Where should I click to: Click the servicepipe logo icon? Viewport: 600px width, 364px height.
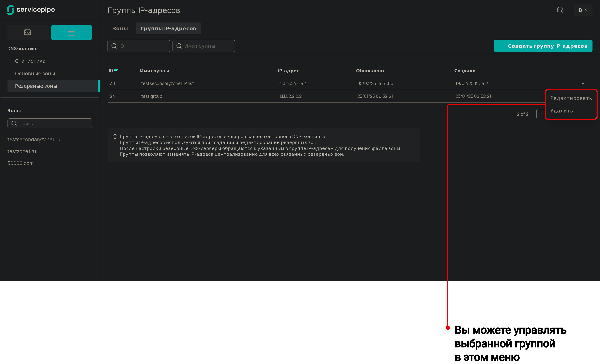[x=10, y=10]
